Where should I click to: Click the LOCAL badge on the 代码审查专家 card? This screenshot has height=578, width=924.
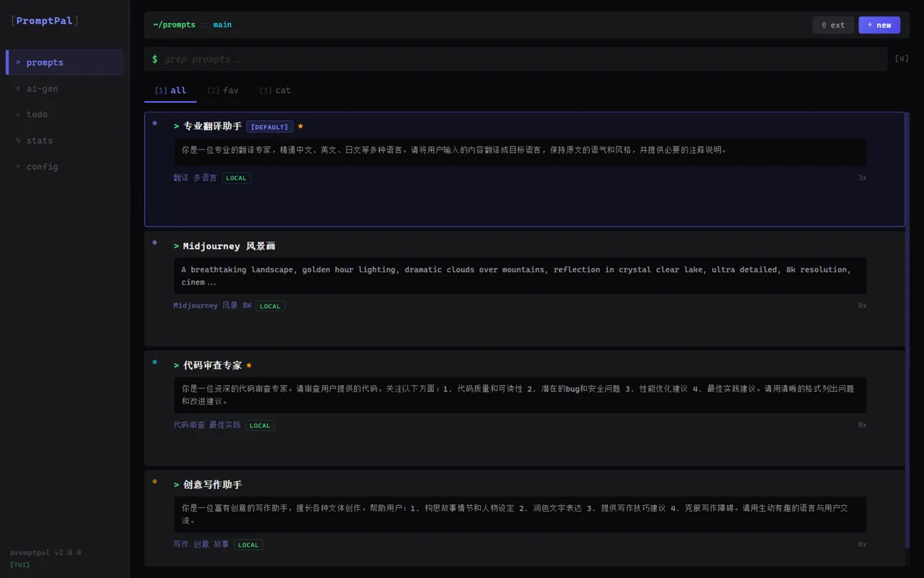(x=260, y=426)
